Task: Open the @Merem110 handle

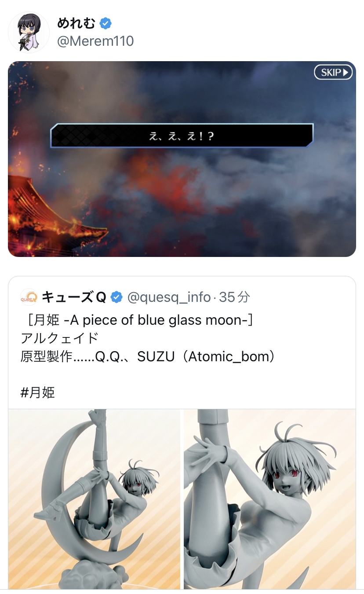Action: (95, 41)
